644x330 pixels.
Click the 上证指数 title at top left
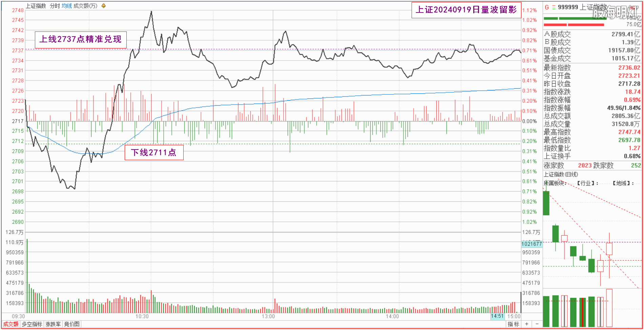pos(36,6)
